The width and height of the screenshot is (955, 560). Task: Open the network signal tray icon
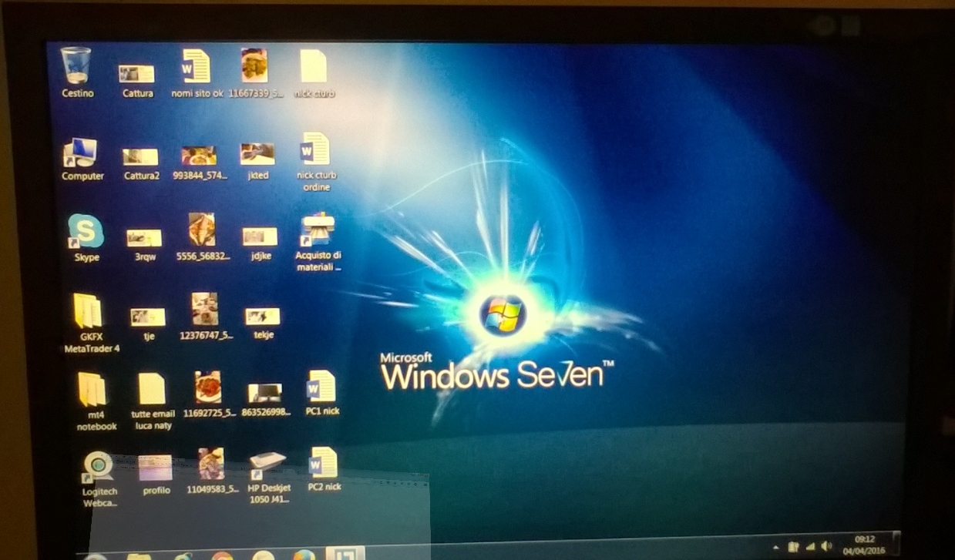pos(810,546)
